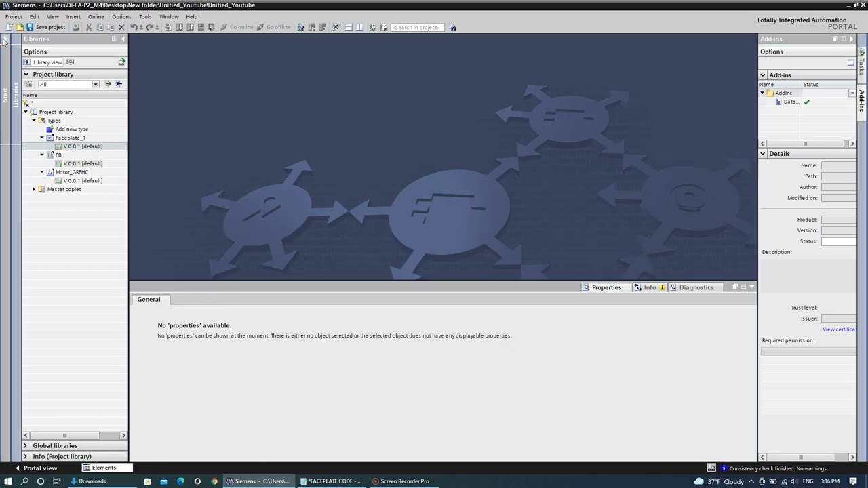This screenshot has height=488, width=868.
Task: Open the Online menu
Action: (96, 16)
